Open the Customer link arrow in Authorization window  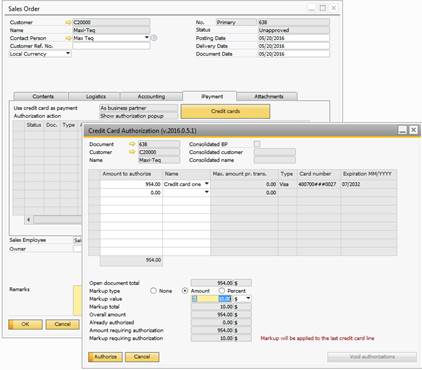pyautogui.click(x=132, y=152)
